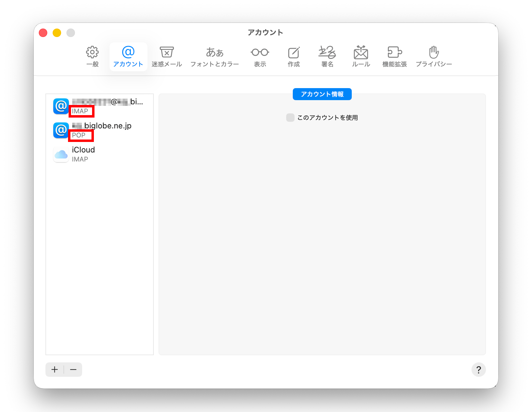
Task: Open the 表示 glasses icon preferences
Action: 260,57
